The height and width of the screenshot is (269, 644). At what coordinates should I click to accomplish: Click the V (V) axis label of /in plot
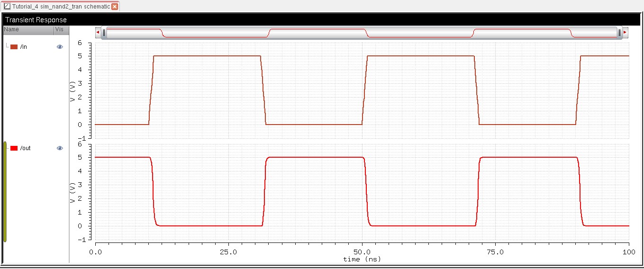coord(73,91)
